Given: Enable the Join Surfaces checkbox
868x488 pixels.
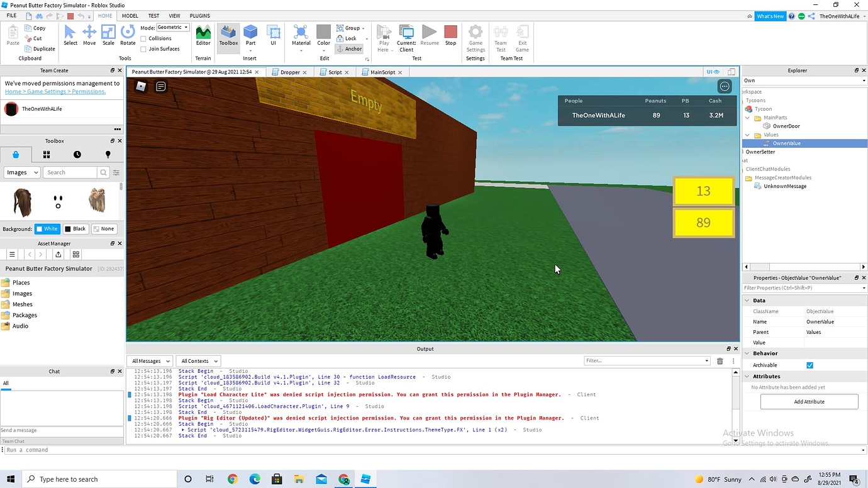Looking at the screenshot, I should [x=143, y=49].
